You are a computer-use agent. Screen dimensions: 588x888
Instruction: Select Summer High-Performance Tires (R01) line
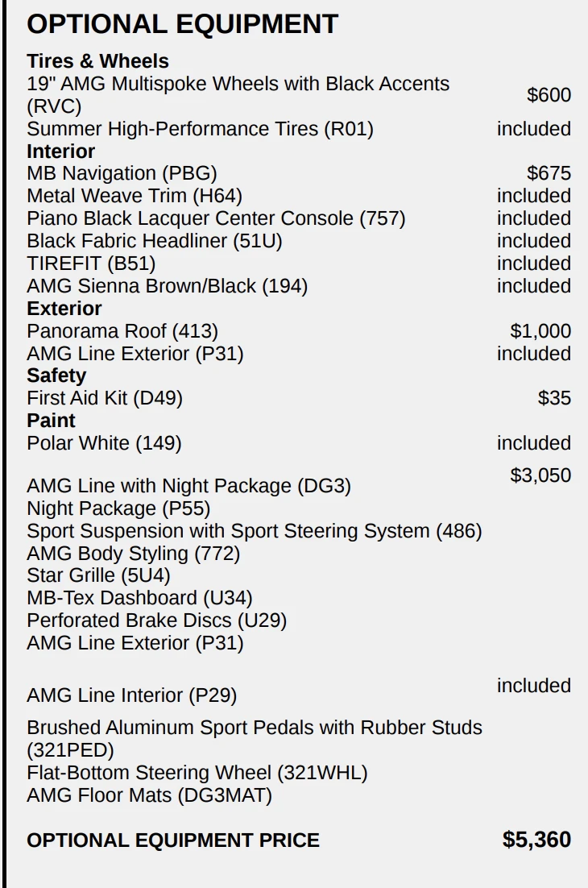[200, 129]
